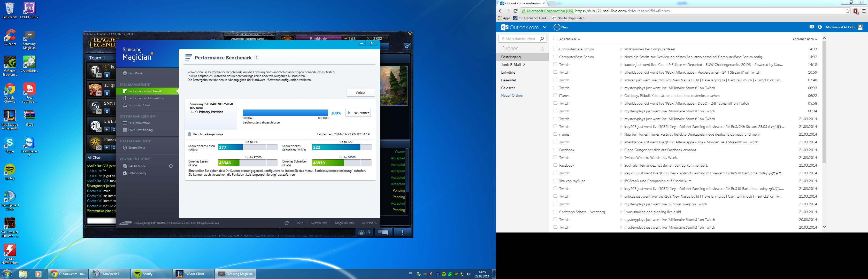Expand dropdown arrow beside Outlook.com logo
The image size is (868, 279).
[544, 27]
